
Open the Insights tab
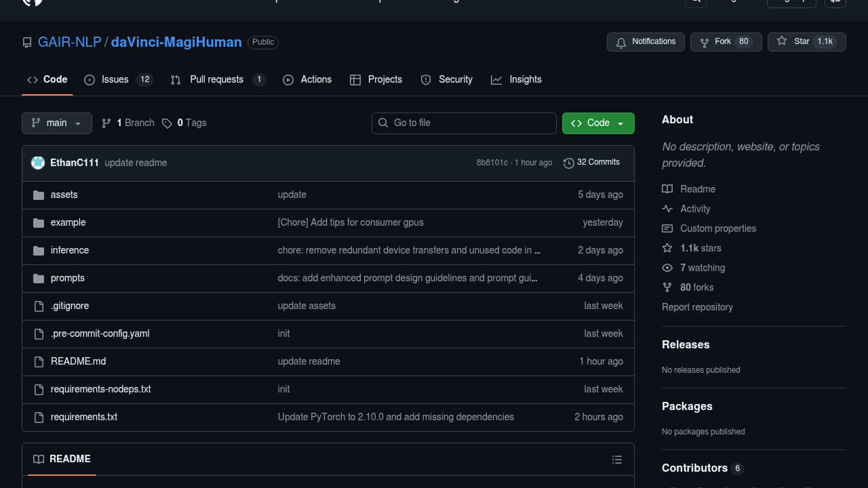pyautogui.click(x=525, y=80)
